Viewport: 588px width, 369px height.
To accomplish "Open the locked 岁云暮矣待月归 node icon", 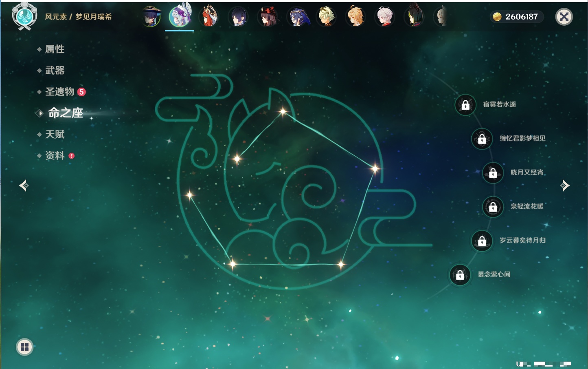I will click(482, 241).
